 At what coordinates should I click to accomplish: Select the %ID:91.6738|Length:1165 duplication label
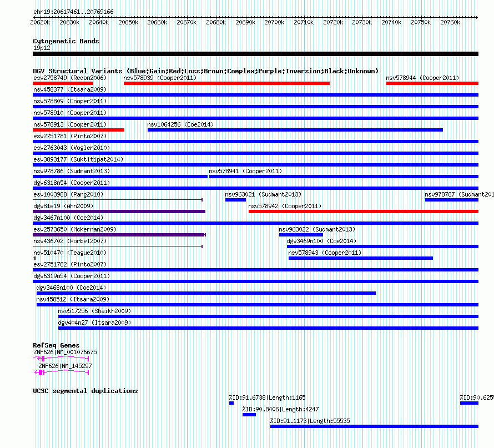[267, 397]
